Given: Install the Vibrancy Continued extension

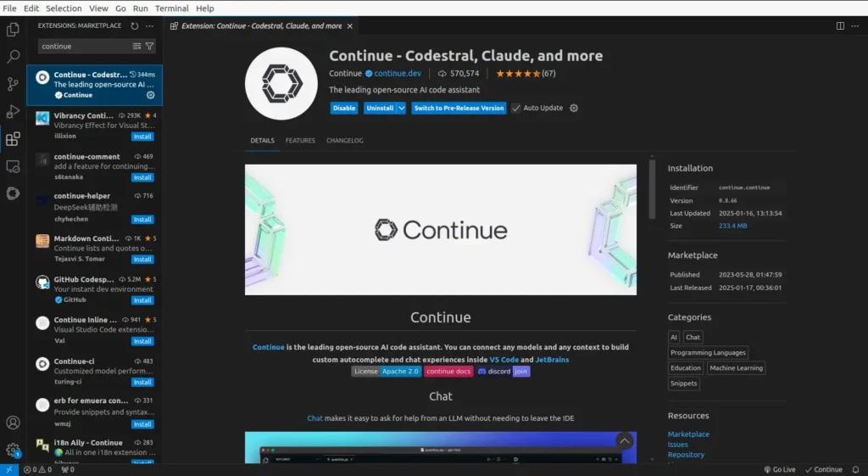Looking at the screenshot, I should (142, 137).
